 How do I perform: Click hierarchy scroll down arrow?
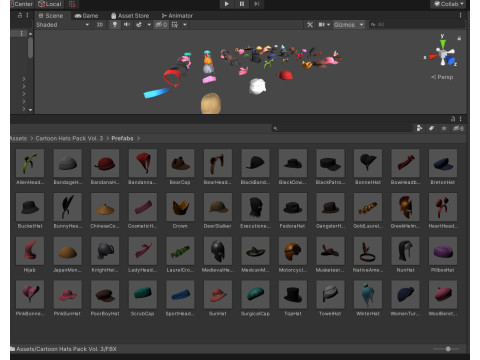click(30, 110)
